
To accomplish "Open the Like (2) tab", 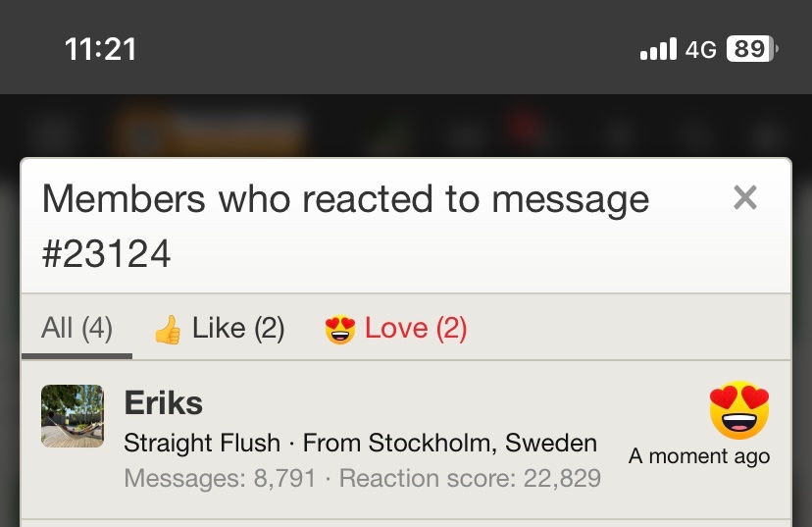I will click(x=219, y=329).
